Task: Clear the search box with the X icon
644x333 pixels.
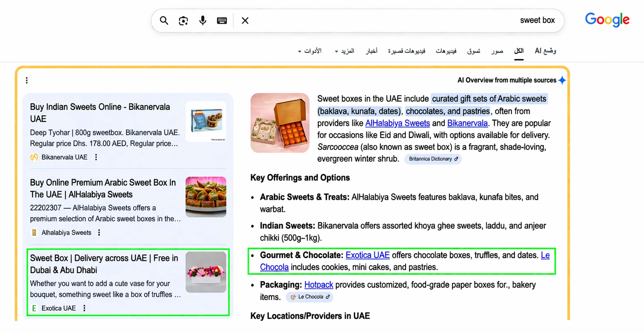Action: 245,21
